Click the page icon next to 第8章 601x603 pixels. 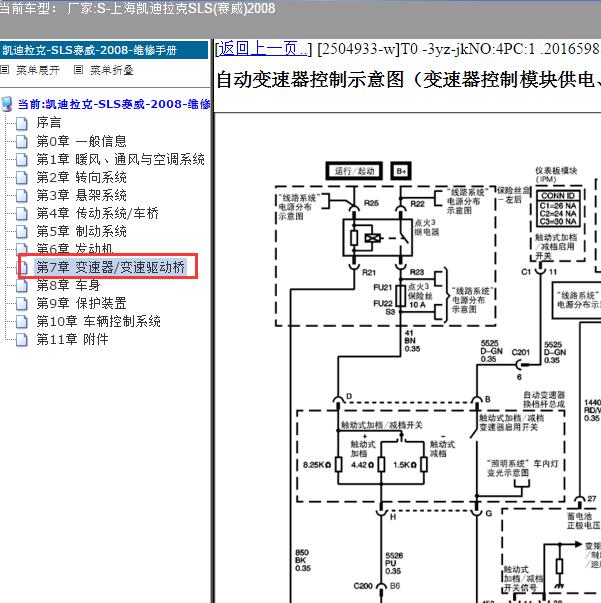(22, 285)
